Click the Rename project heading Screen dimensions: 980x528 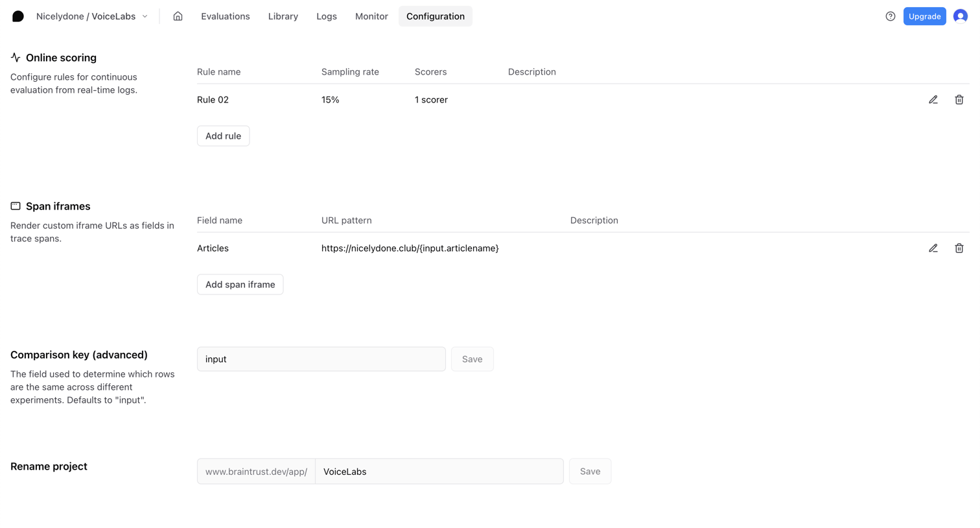pyautogui.click(x=49, y=466)
